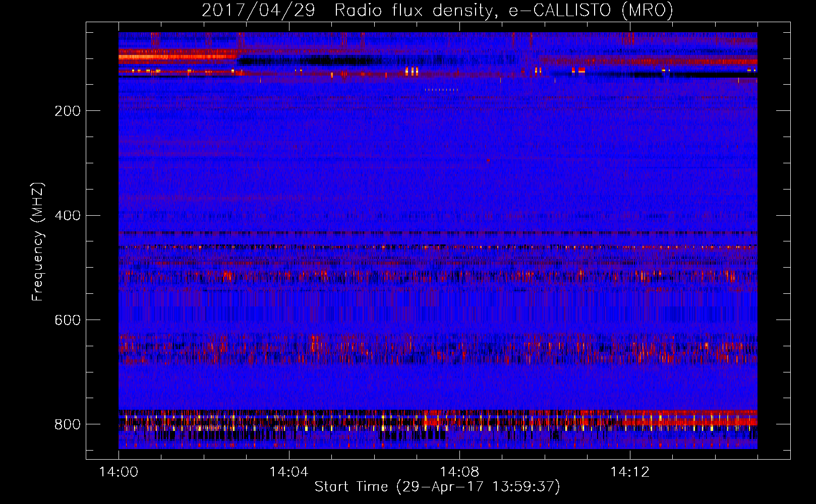816x504 pixels.
Task: Click the '400' frequency tick label
Action: pos(68,216)
